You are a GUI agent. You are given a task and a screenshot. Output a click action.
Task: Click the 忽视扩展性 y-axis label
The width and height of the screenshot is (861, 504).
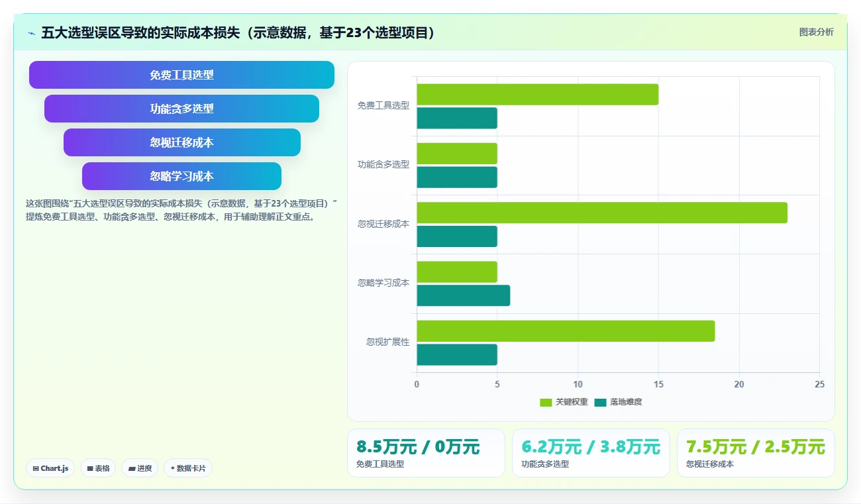point(388,342)
